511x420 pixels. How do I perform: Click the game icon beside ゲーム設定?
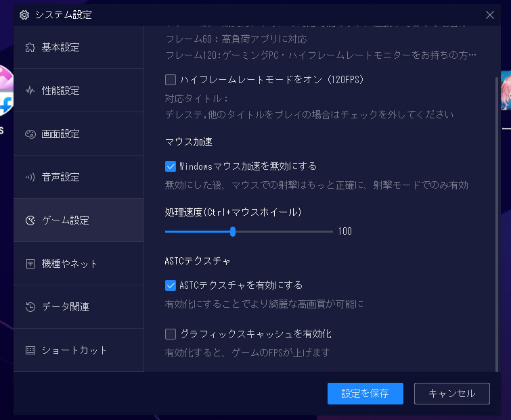(x=30, y=220)
